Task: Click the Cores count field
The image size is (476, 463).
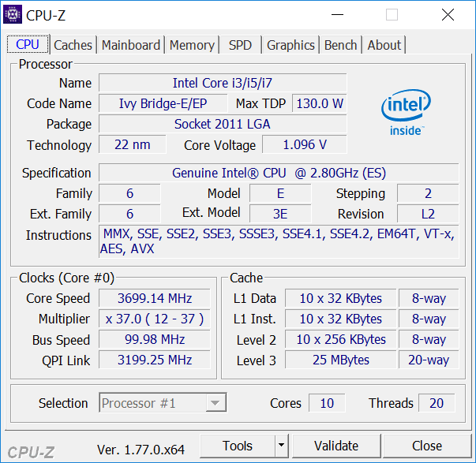Action: 327,403
